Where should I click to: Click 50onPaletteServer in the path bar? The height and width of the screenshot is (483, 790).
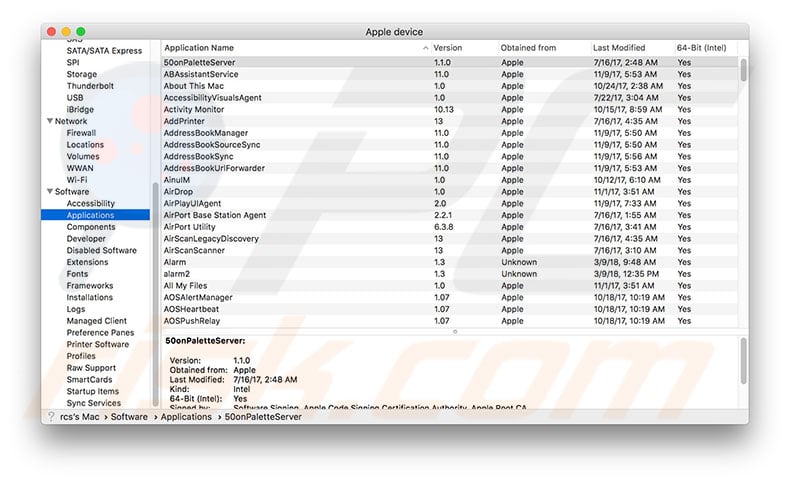[x=263, y=417]
